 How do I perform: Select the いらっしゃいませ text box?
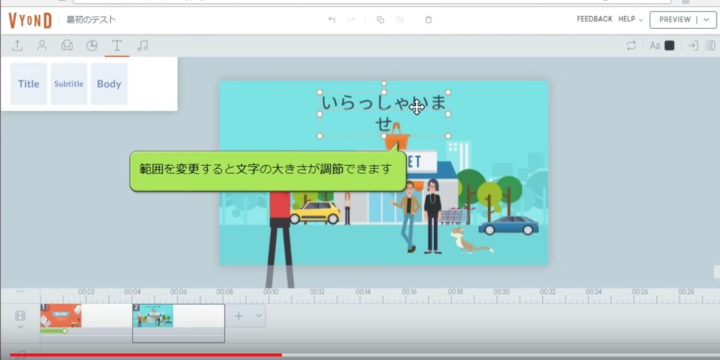pyautogui.click(x=384, y=113)
